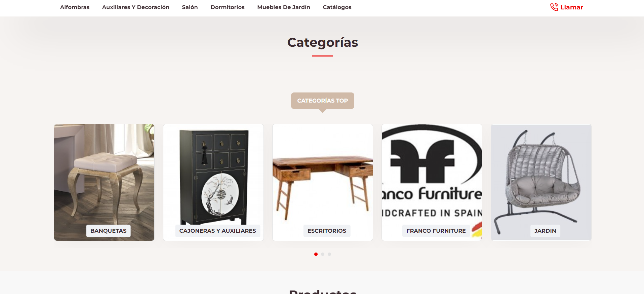The image size is (644, 307).
Task: Go to the Salón section
Action: tap(190, 7)
